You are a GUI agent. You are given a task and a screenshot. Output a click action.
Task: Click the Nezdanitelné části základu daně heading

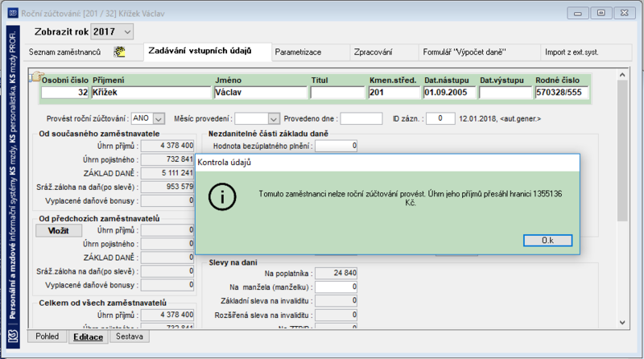[x=268, y=134]
